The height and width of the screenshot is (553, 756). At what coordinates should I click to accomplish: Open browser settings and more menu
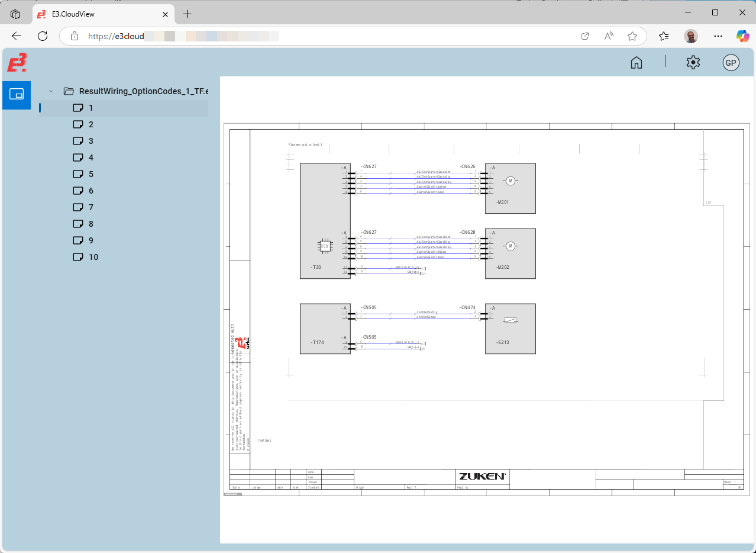(x=718, y=36)
